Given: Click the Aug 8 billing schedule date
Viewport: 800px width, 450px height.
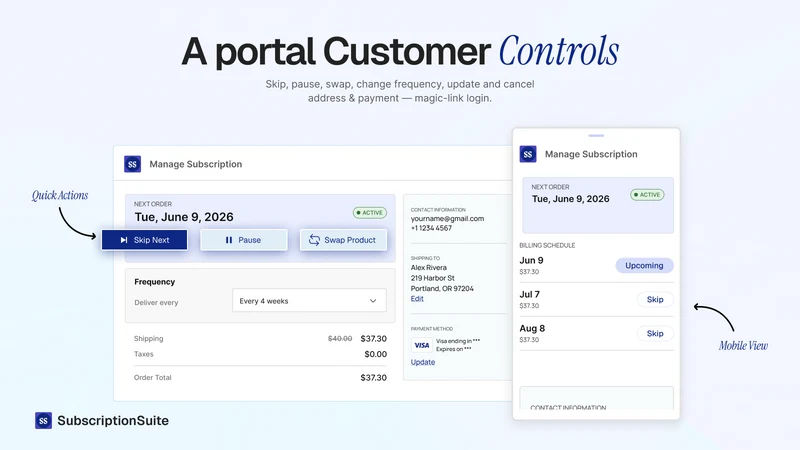Looking at the screenshot, I should [532, 329].
